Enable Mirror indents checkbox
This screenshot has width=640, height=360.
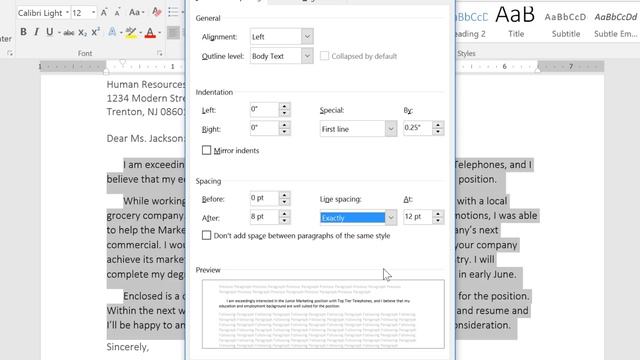(x=207, y=150)
